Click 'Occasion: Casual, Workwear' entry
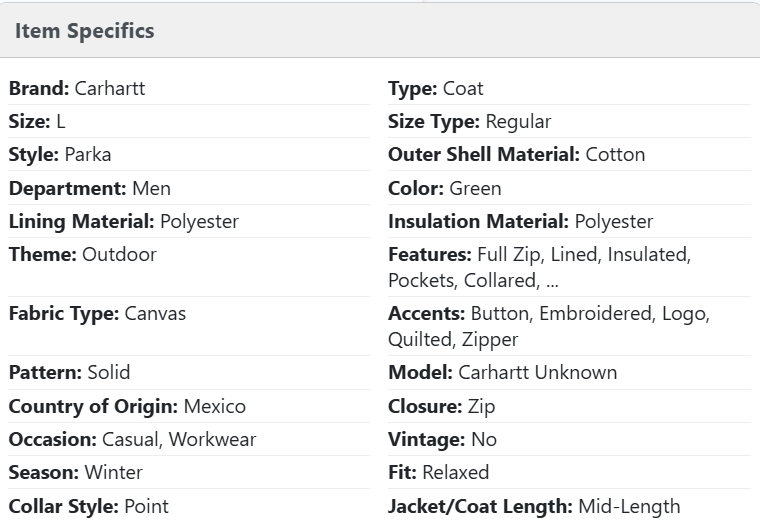The image size is (760, 531). (x=190, y=439)
